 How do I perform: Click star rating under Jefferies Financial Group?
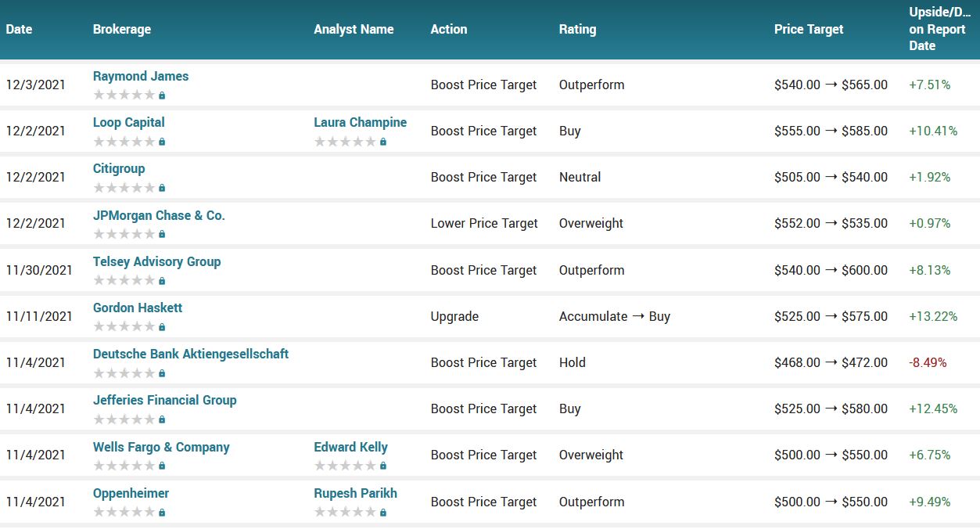tap(124, 419)
